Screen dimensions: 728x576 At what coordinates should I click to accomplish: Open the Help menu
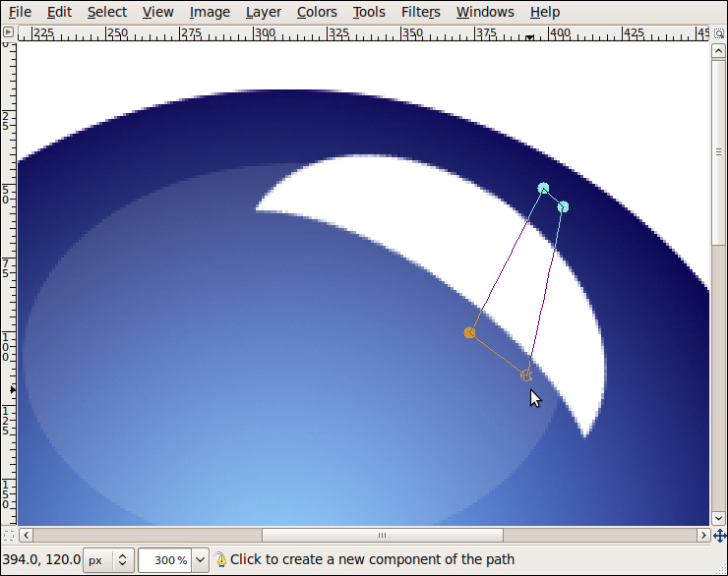(x=545, y=12)
